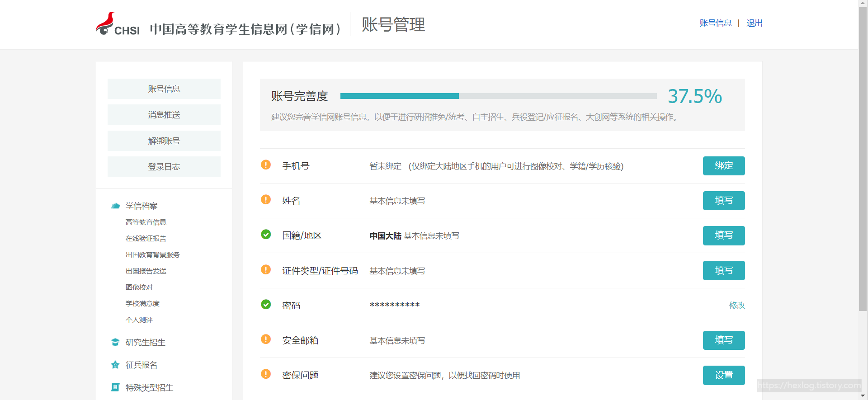Click the masked password asterisks
Screen dimensions: 868x400
pos(395,306)
